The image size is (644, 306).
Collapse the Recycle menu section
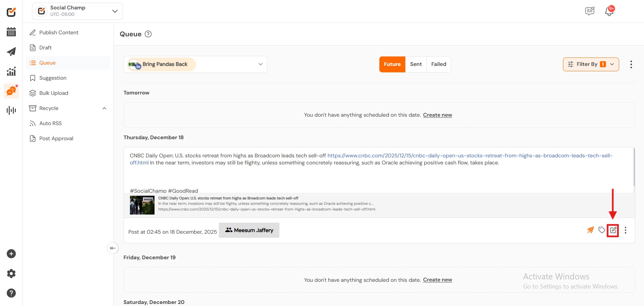104,108
